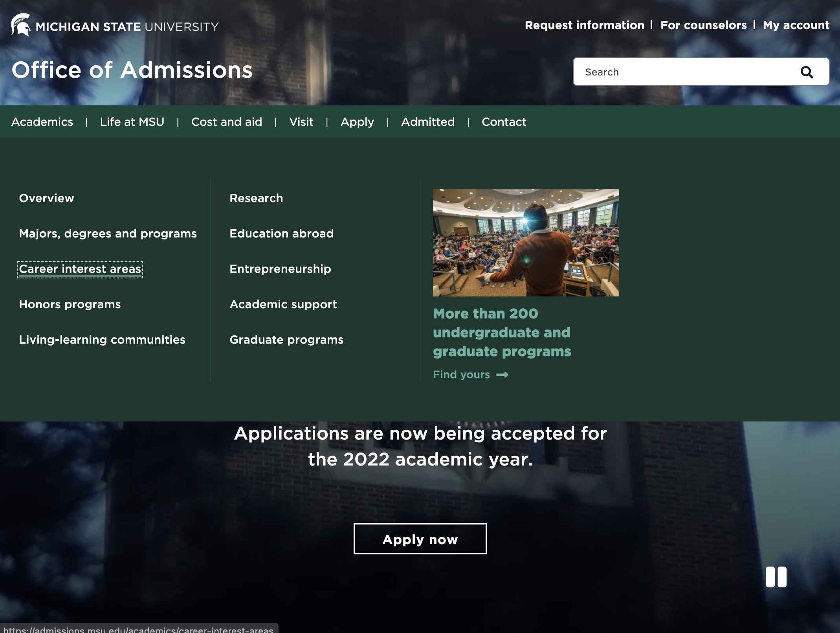840x633 pixels.
Task: Click More than 200 undergraduate programs heading
Action: point(502,333)
